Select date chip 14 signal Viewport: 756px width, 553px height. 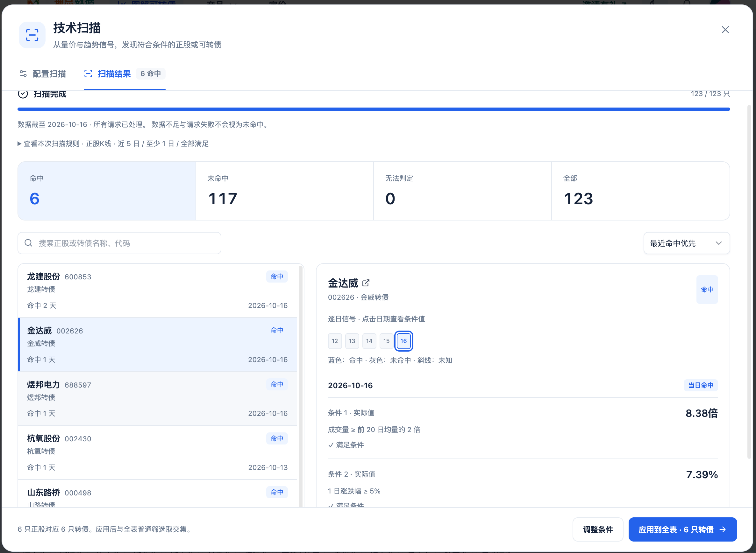tap(369, 341)
